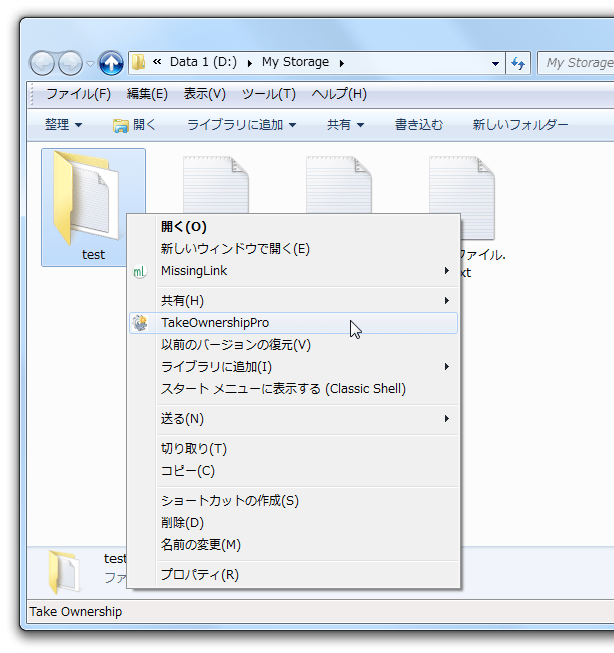The height and width of the screenshot is (653, 614).
Task: Choose コピー(C) from context menu
Action: point(293,471)
